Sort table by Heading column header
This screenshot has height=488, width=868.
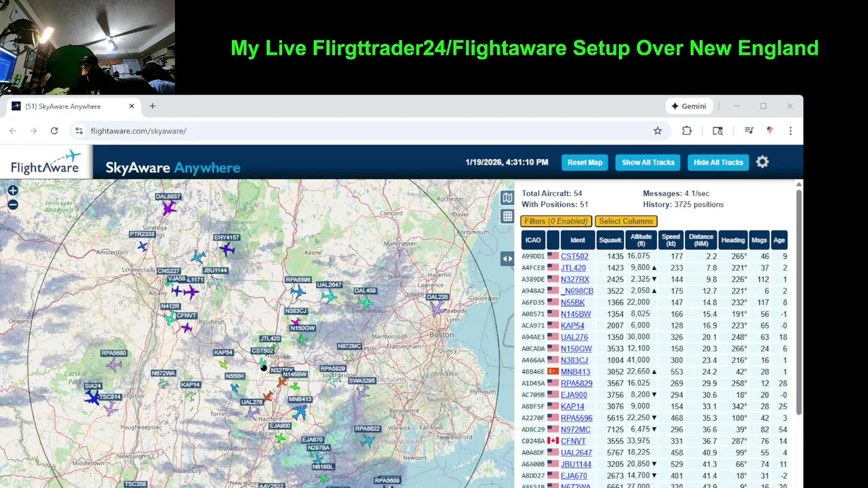tap(732, 240)
